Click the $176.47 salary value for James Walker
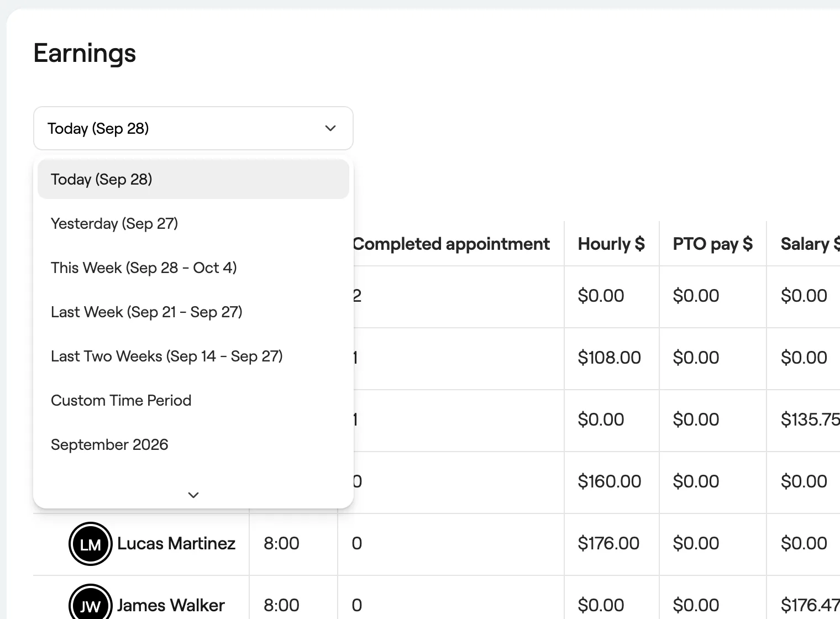 tap(810, 605)
